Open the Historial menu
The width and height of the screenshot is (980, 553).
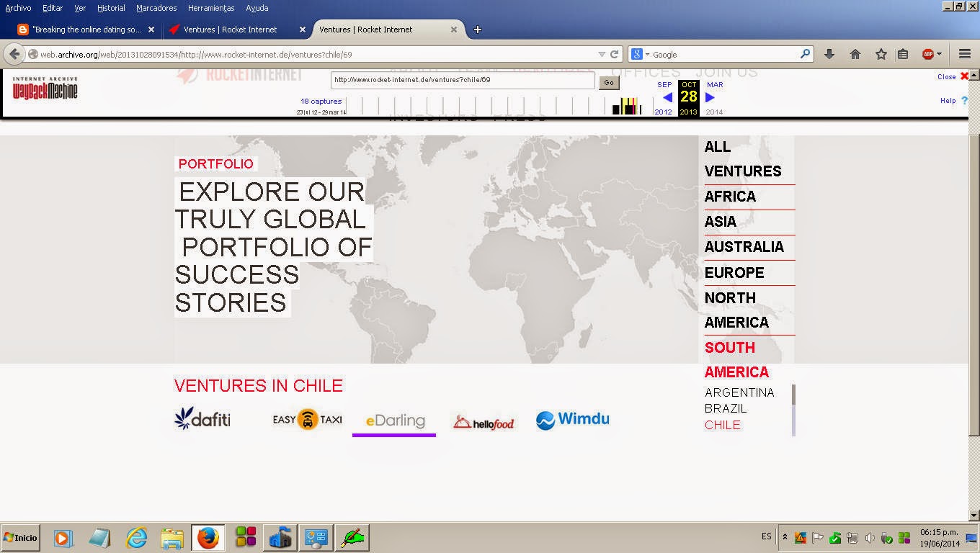(x=111, y=8)
